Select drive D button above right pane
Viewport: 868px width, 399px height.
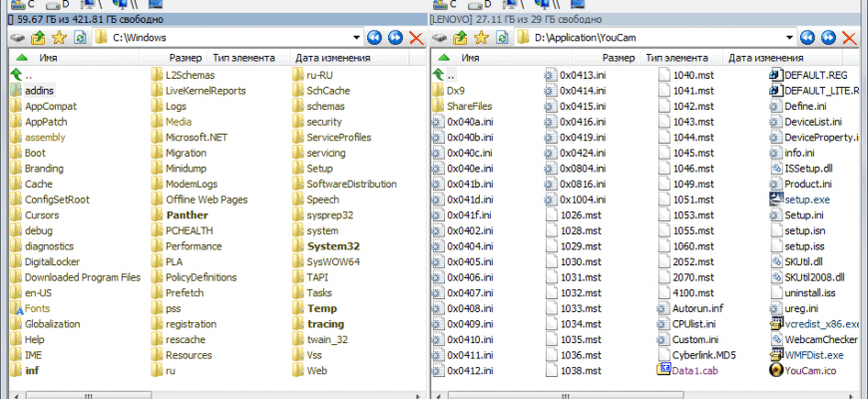[x=479, y=5]
